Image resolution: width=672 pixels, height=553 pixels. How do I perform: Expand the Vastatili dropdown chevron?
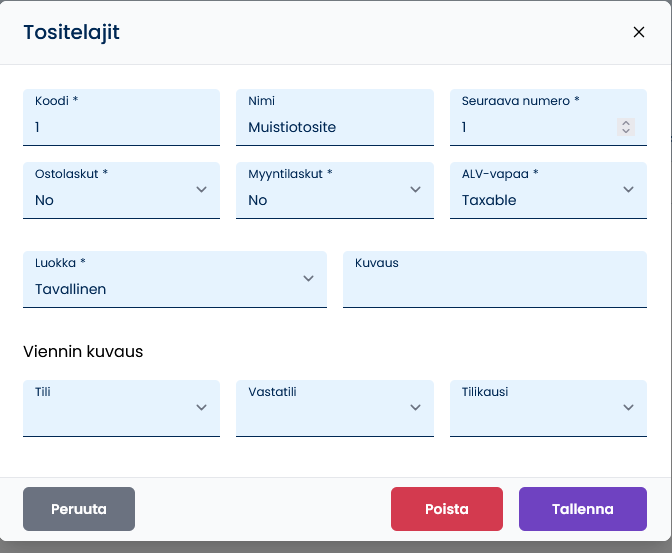pyautogui.click(x=415, y=407)
